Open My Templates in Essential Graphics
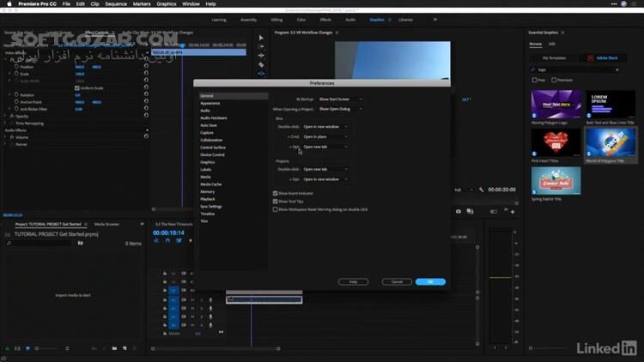Image resolution: width=644 pixels, height=362 pixels. tap(554, 57)
